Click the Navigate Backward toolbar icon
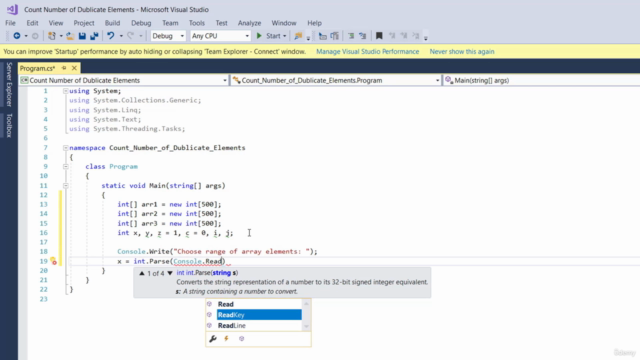Screen dimensions: 640x360 click(x=17, y=36)
